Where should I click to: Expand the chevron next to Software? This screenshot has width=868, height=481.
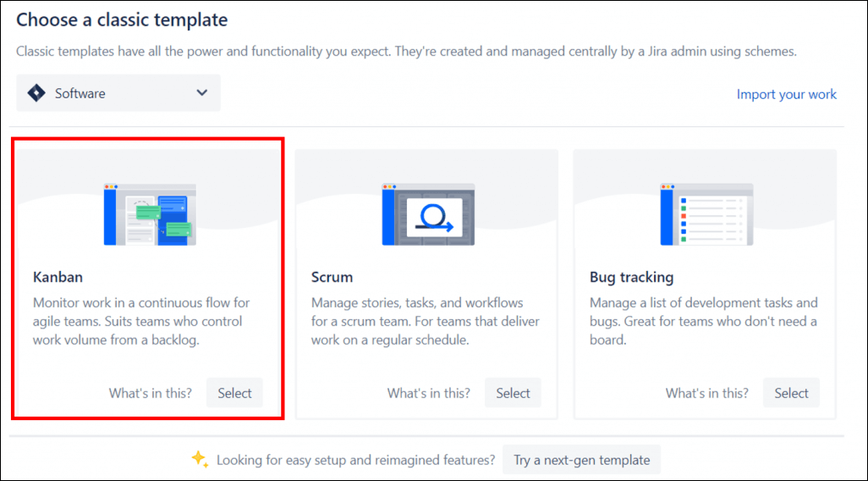point(202,92)
